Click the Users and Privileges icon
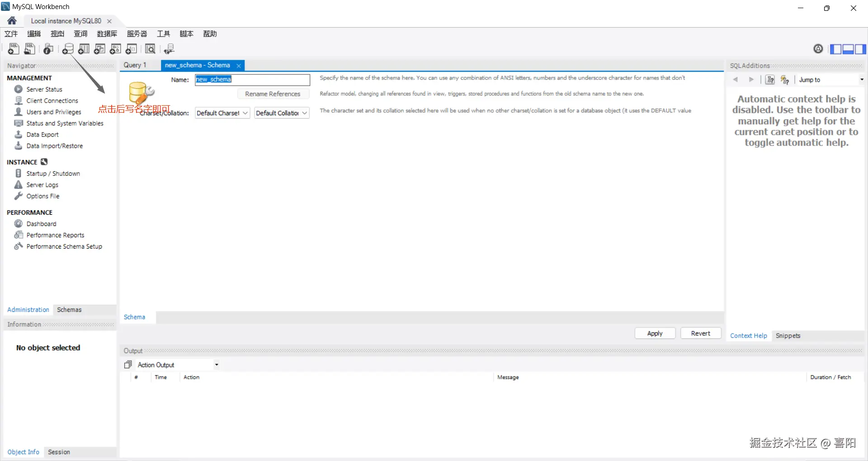Viewport: 868px width, 461px height. coord(19,112)
